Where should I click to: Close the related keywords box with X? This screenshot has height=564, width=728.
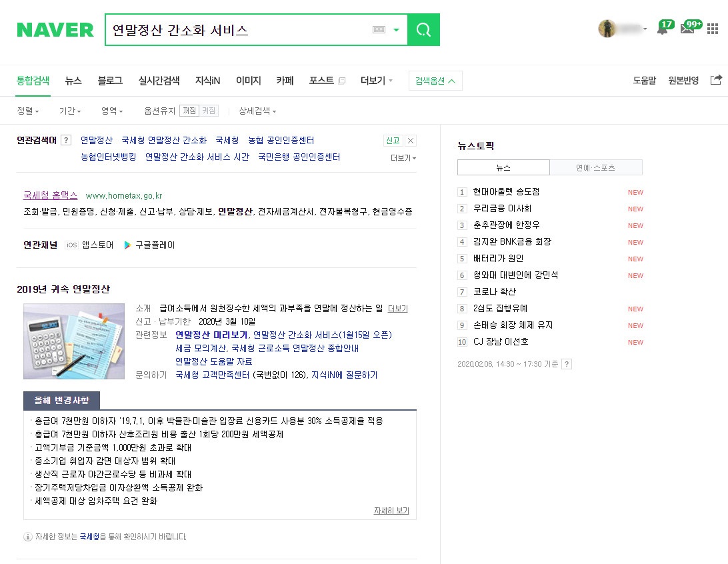[411, 141]
